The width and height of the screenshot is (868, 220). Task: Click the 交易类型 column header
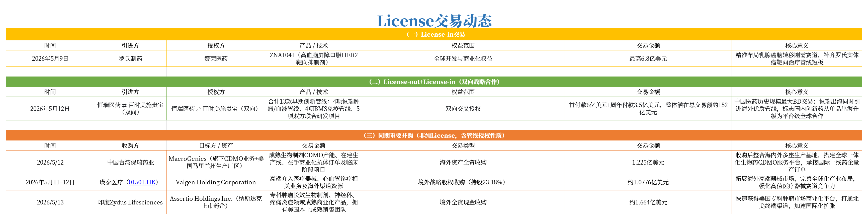point(463,145)
